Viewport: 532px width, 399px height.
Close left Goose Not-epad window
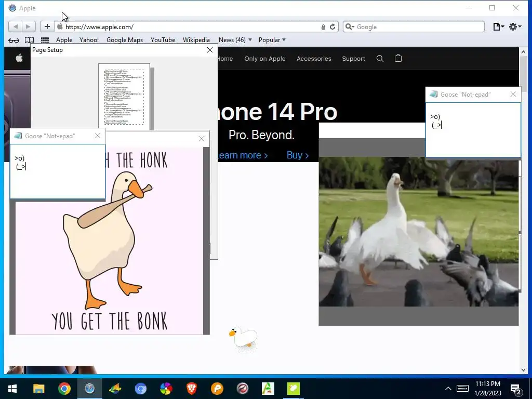tap(98, 136)
